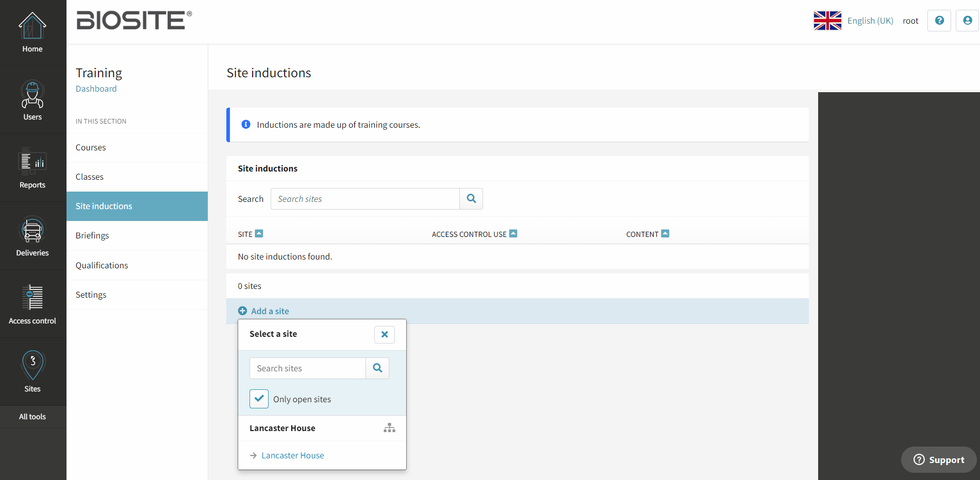Click the 'No site inductions found.' message
The image size is (980, 480).
pyautogui.click(x=285, y=256)
